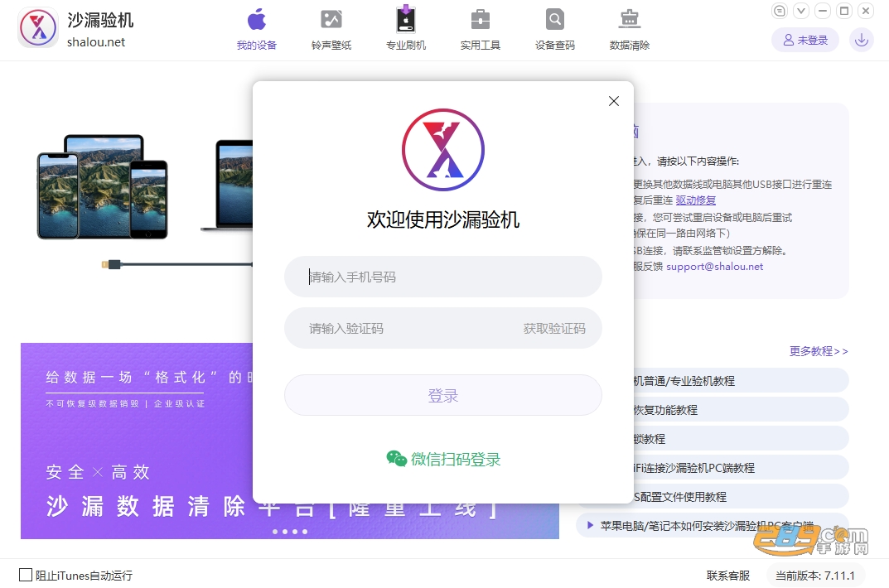Open the 驱动修复 link
This screenshot has width=889, height=588.
[696, 200]
